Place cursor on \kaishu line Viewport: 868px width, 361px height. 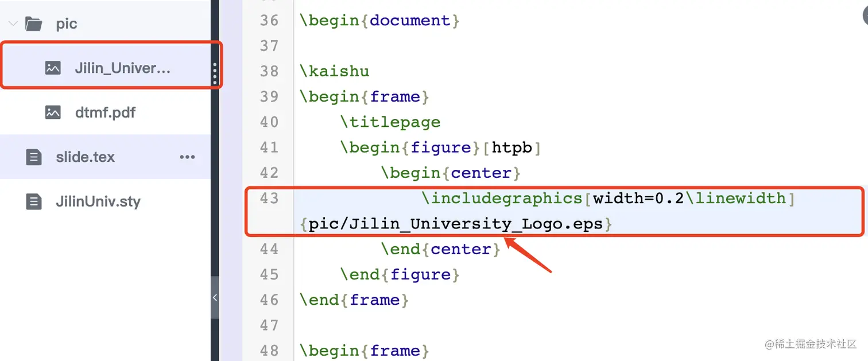coord(334,71)
